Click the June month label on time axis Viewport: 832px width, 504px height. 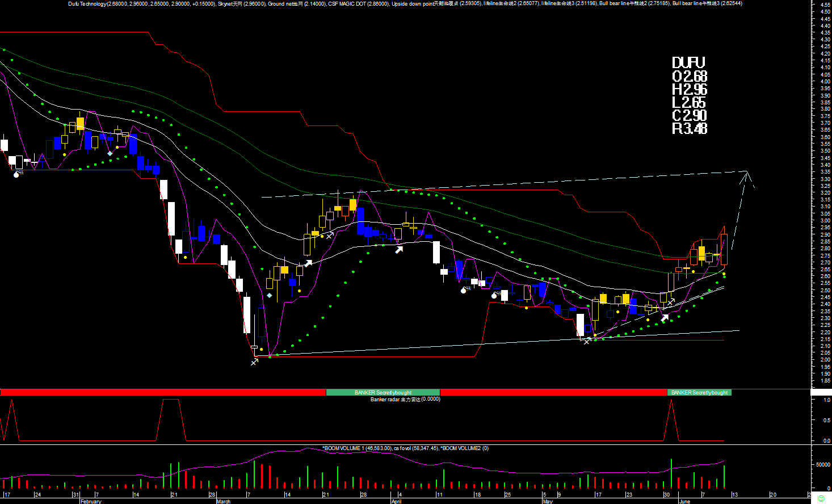pos(684,501)
